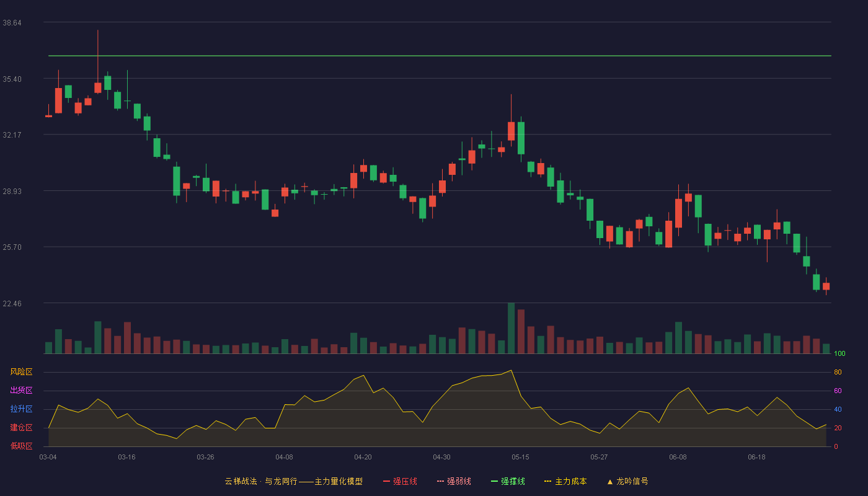Toggle the 主力成本 legend entry
This screenshot has width=868, height=496.
coord(565,481)
